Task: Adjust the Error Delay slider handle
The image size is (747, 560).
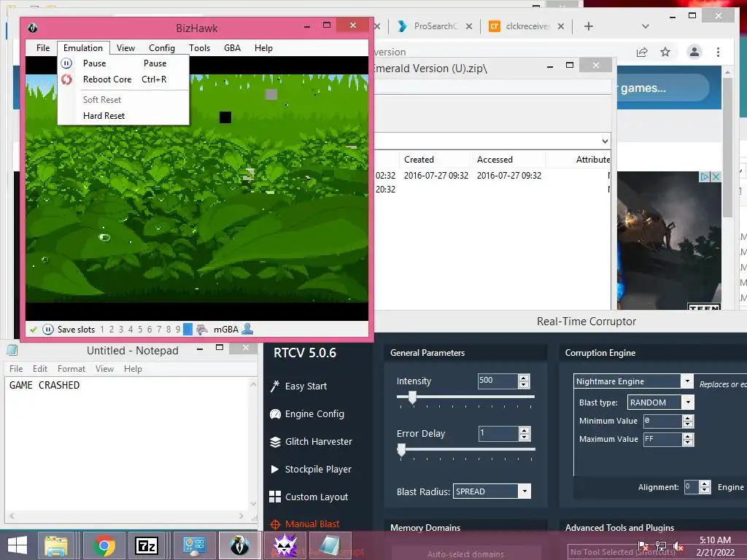Action: point(402,449)
